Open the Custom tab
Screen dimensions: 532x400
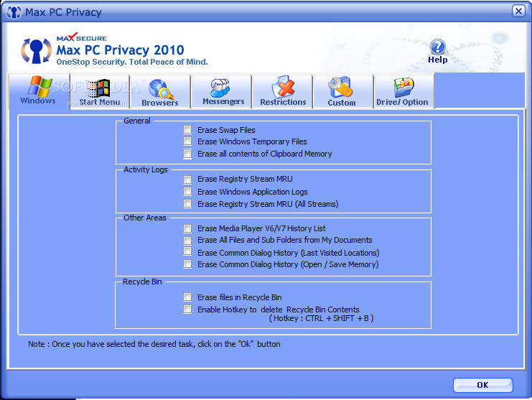[343, 92]
